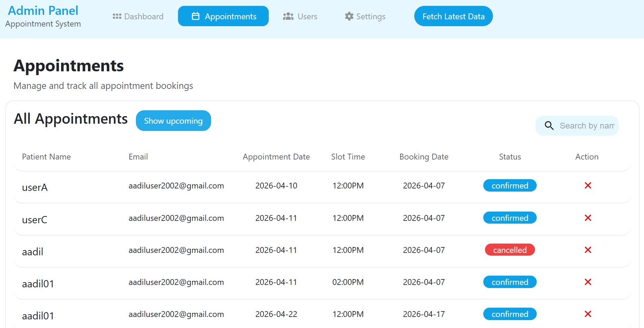Click the Slot Time column header

pyautogui.click(x=348, y=157)
